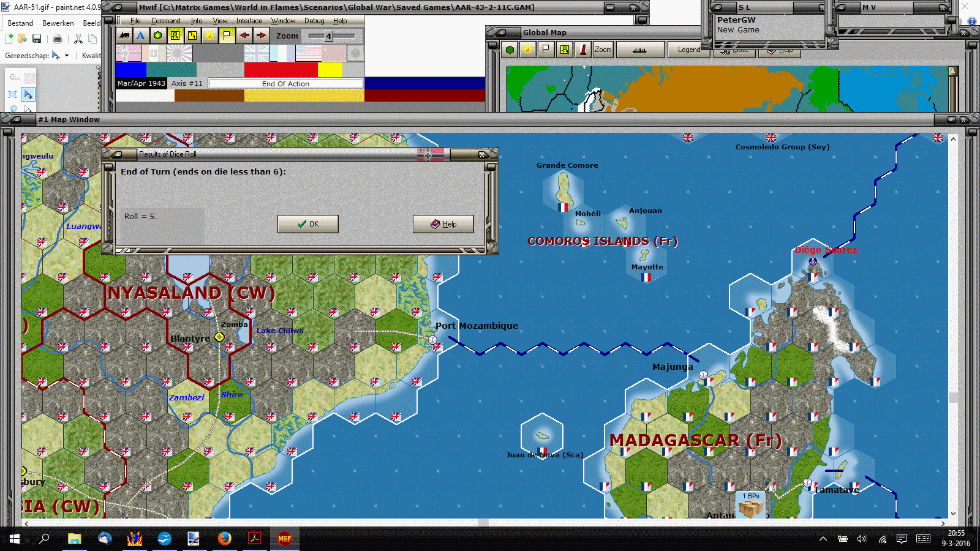This screenshot has width=980, height=551.
Task: Open the Interface menu in Mwif
Action: [249, 21]
